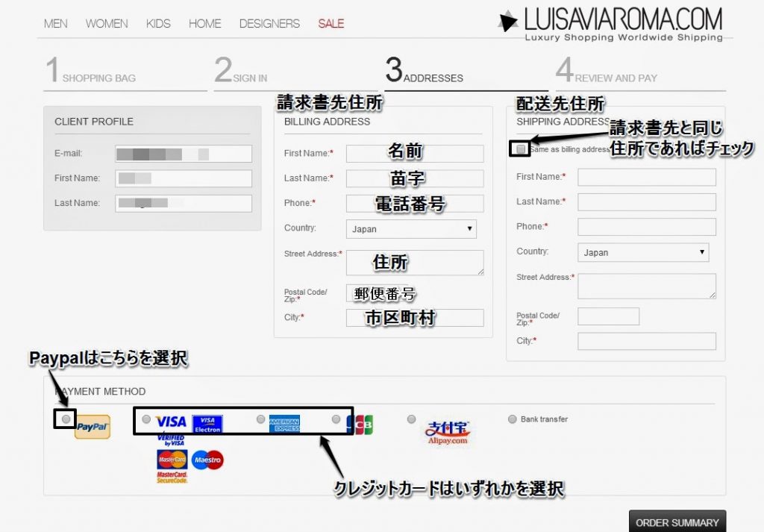Click the Visa Electron card logo
764x532 pixels.
(x=207, y=425)
